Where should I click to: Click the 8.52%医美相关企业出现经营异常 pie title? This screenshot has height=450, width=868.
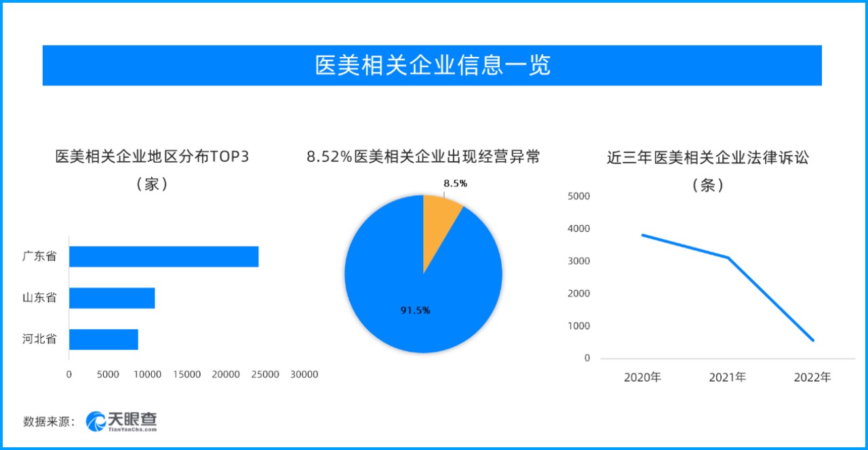click(x=423, y=157)
